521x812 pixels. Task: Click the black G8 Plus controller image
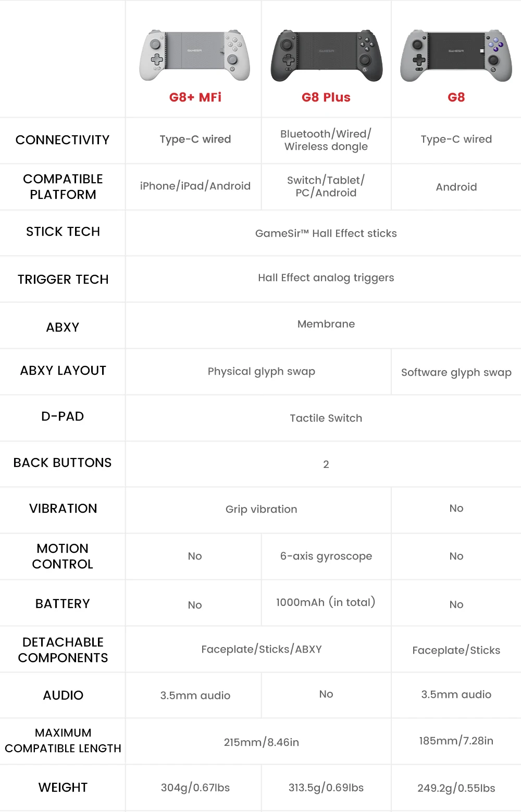click(x=326, y=56)
